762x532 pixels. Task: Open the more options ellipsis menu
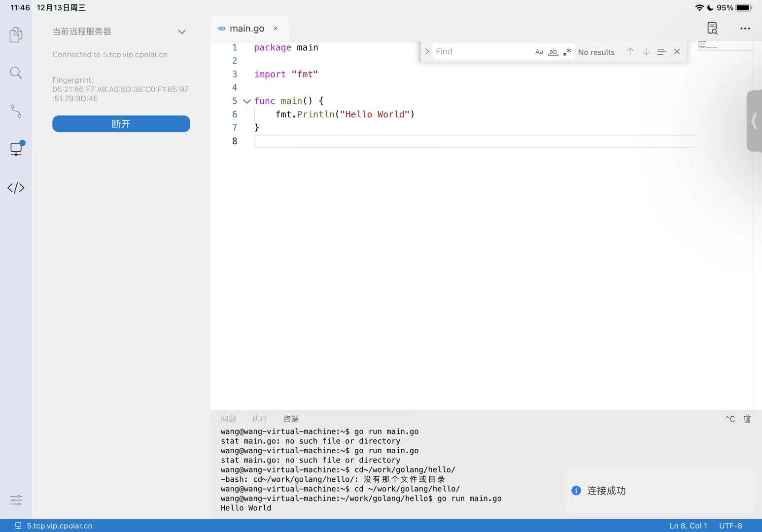(x=745, y=29)
